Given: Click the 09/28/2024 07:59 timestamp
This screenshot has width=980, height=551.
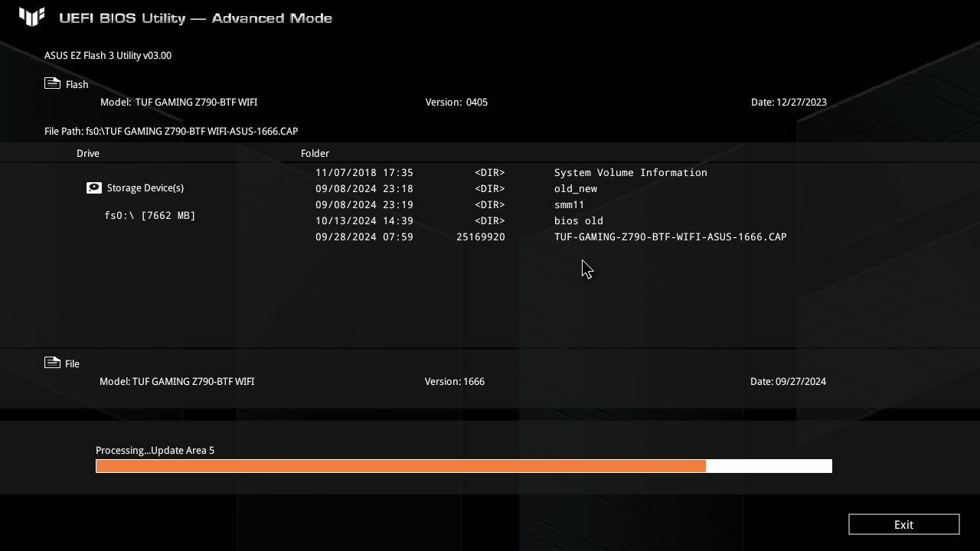Looking at the screenshot, I should pos(364,236).
